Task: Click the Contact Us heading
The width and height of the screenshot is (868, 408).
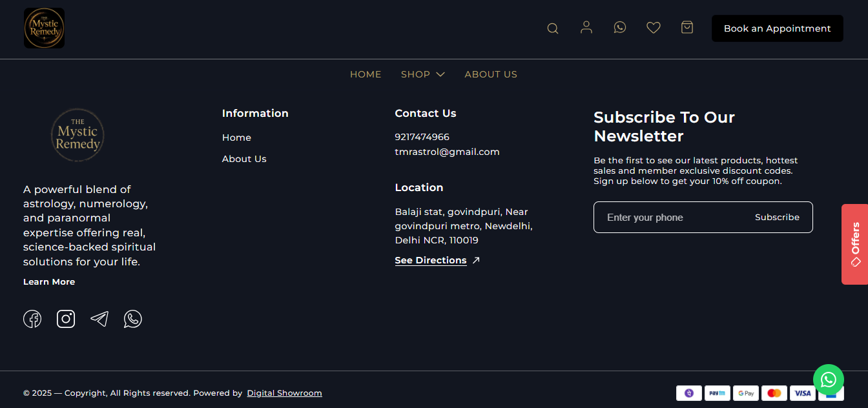Action: pos(426,113)
